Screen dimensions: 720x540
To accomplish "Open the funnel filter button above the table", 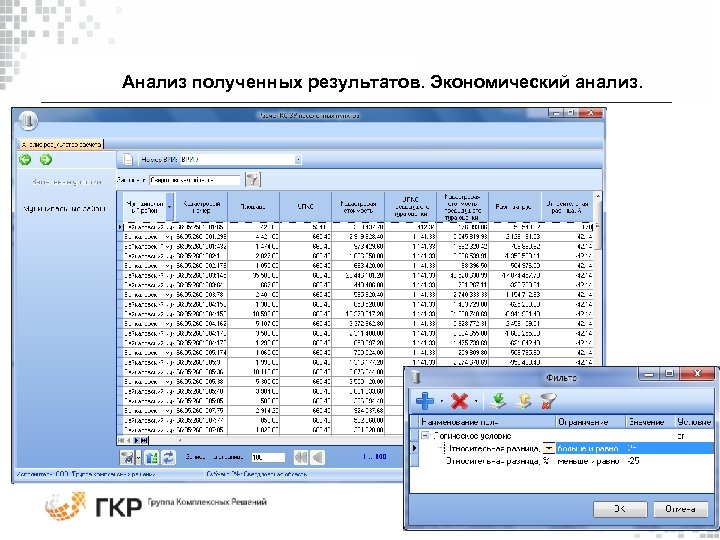I will tap(253, 180).
